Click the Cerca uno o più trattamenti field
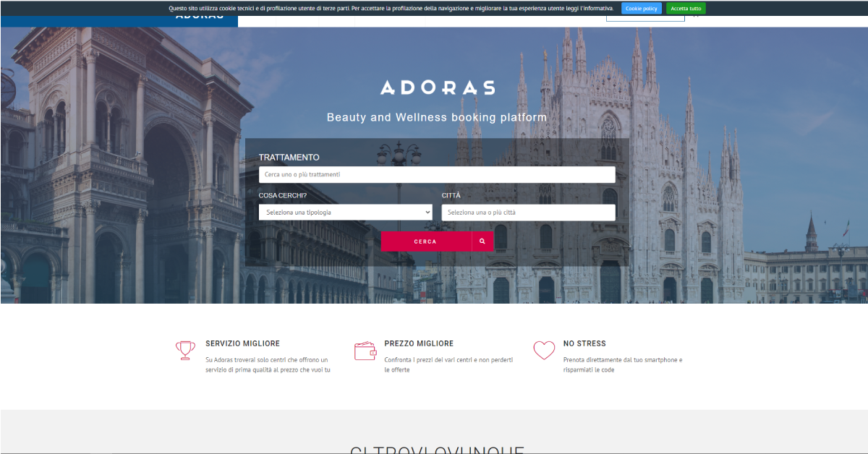 tap(437, 175)
